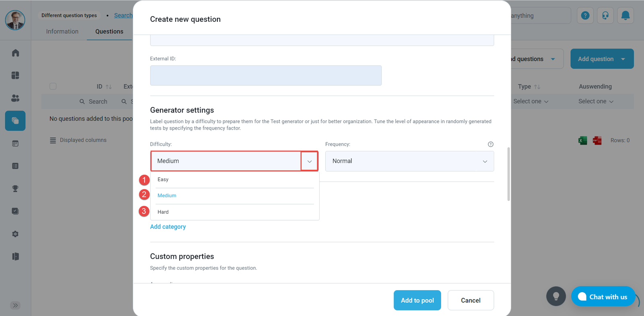The height and width of the screenshot is (316, 644).
Task: Click the Add to pool button
Action: (x=417, y=300)
